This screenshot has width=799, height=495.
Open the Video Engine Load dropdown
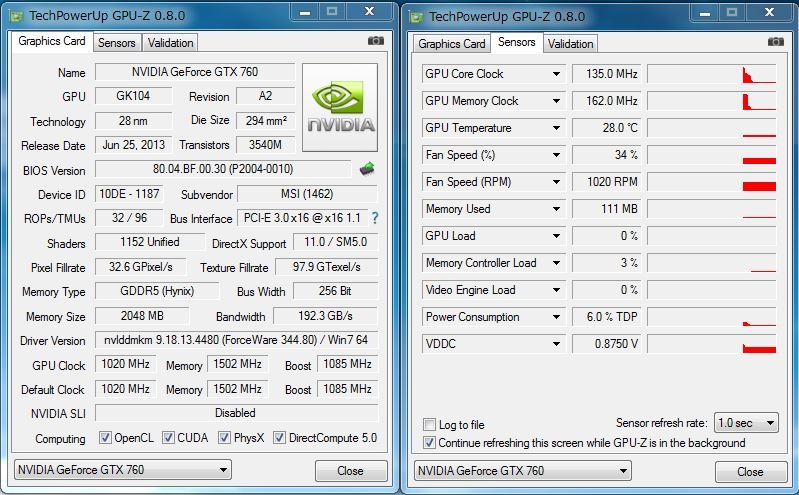(x=556, y=290)
